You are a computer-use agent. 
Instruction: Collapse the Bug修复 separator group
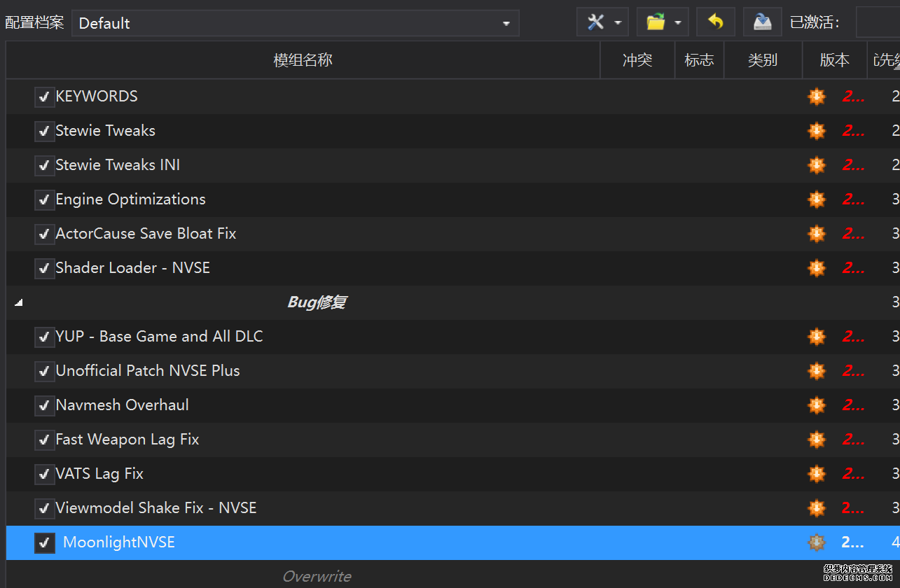(x=19, y=302)
